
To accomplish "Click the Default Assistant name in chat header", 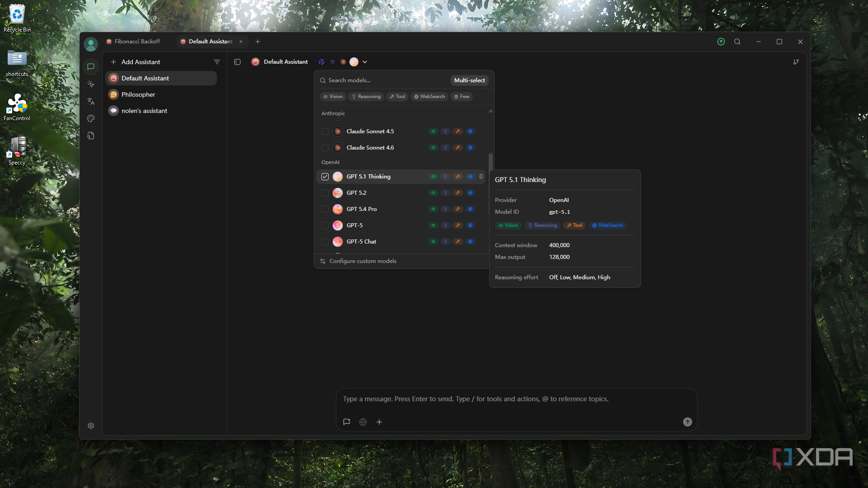I will (286, 62).
